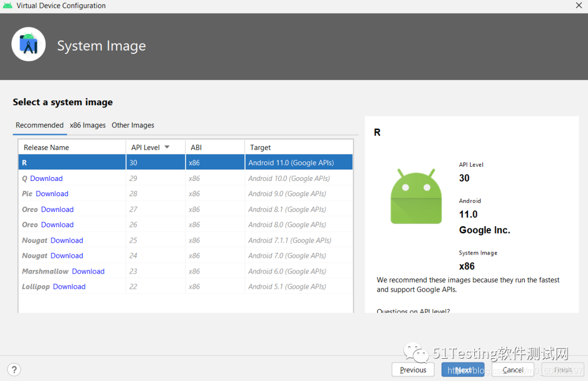
Task: Download the Q system image
Action: [46, 178]
